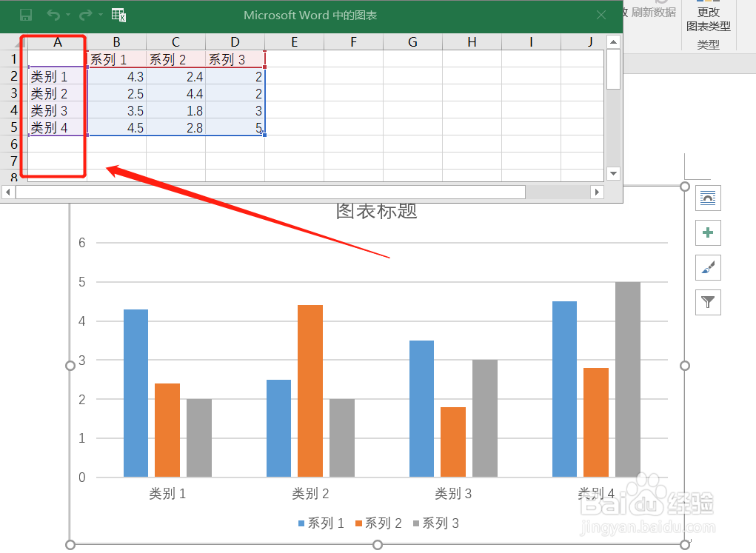Select column D header
Image resolution: width=756 pixels, height=553 pixels.
(x=235, y=42)
